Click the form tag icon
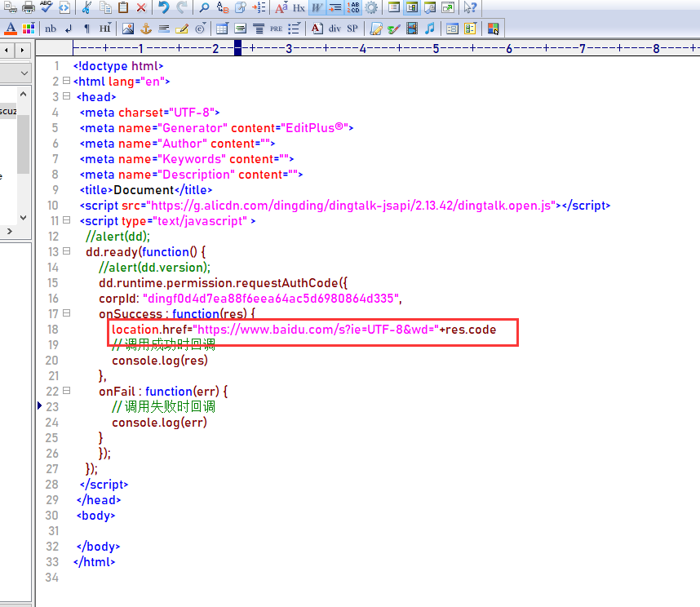 (452, 29)
